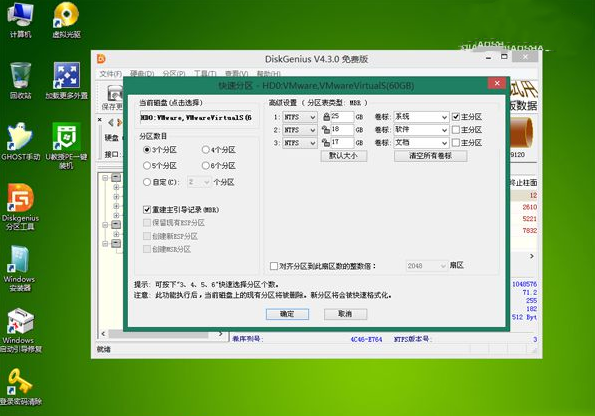Open the NTFS file system dropdown for partition 2
Image resolution: width=595 pixels, height=416 pixels.
[299, 130]
